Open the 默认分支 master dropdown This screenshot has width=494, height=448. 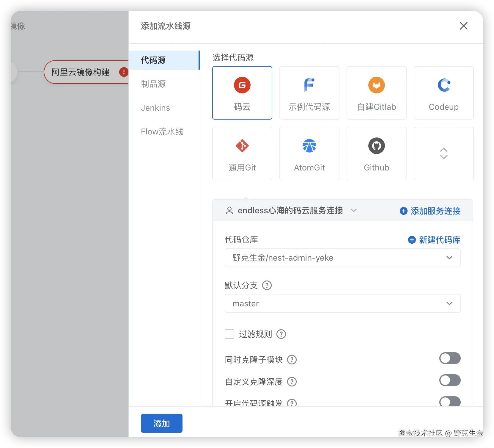(x=343, y=303)
